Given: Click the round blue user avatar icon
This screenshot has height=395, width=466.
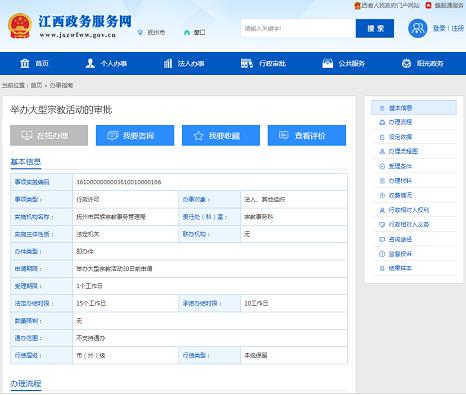Looking at the screenshot, I should 417,28.
